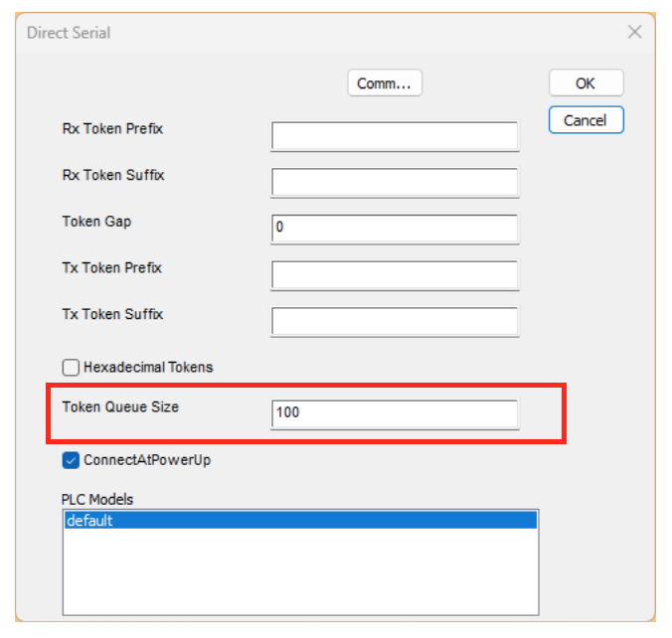Image resolution: width=672 pixels, height=638 pixels.
Task: Click the Token Queue Size label
Action: tap(120, 406)
